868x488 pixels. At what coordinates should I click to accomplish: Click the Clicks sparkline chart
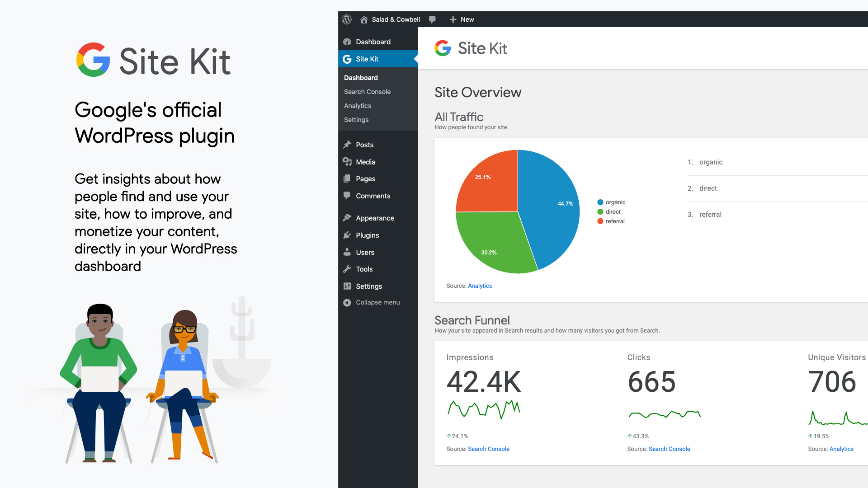coord(665,414)
